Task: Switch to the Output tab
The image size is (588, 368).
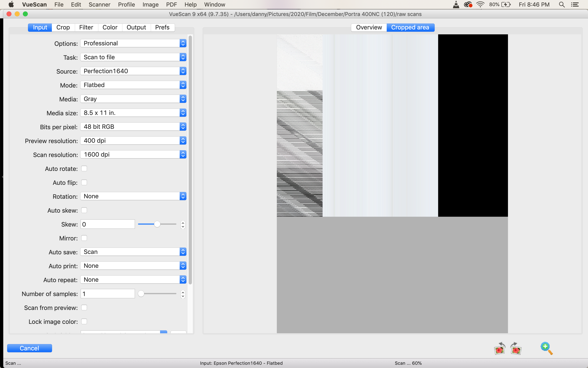Action: [x=136, y=27]
